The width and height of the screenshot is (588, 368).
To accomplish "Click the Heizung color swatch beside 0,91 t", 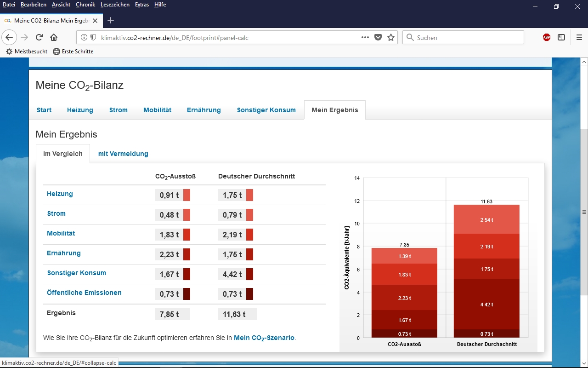I will coord(187,195).
